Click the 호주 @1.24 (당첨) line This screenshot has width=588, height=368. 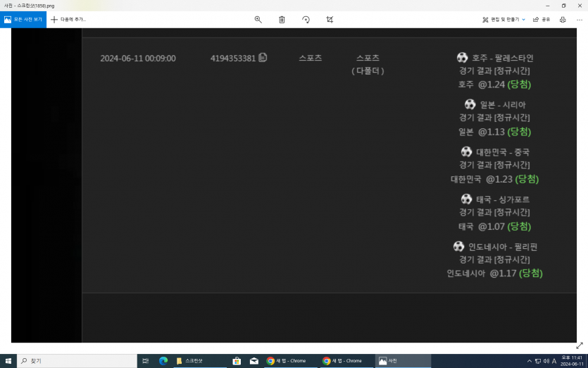494,85
